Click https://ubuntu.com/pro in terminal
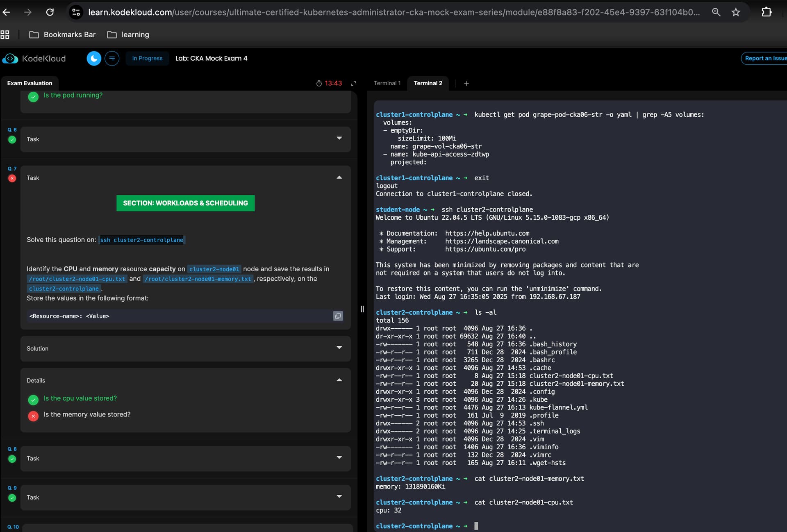Image resolution: width=787 pixels, height=532 pixels. (x=485, y=250)
